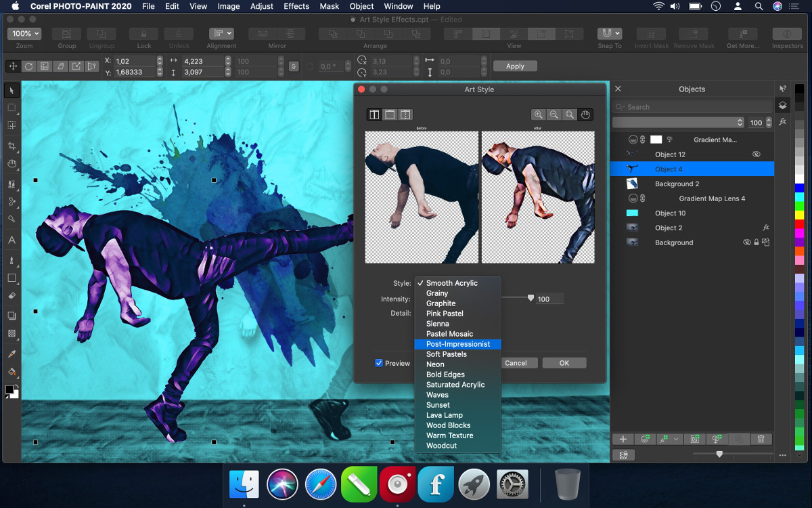Screen dimensions: 812x508
Task: Open the Alignment dropdown in the toolbar
Action: click(x=221, y=33)
